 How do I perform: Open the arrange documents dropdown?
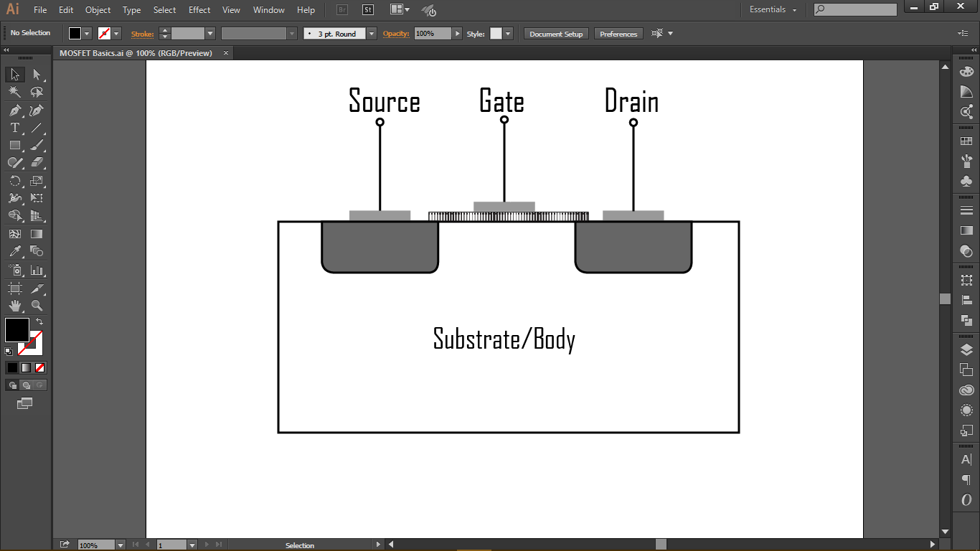pyautogui.click(x=400, y=9)
